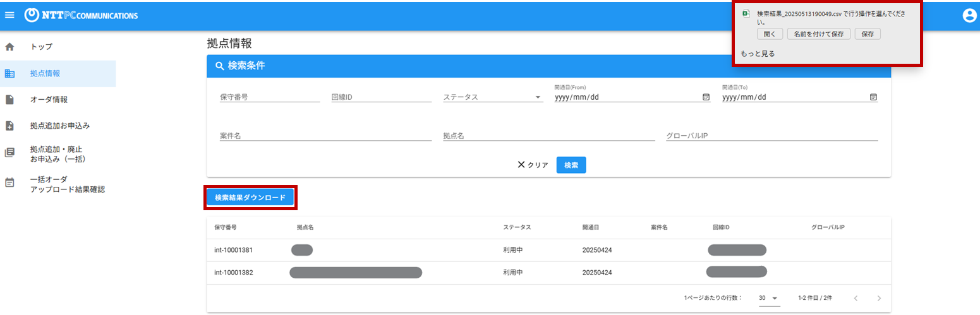Focus the グローバルIP input field
This screenshot has height=315, width=980.
(x=772, y=136)
